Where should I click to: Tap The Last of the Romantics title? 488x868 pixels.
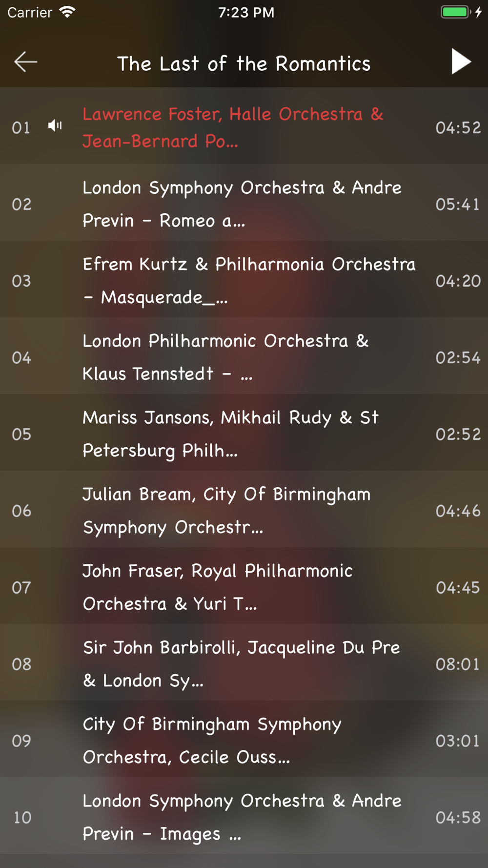[x=244, y=63]
